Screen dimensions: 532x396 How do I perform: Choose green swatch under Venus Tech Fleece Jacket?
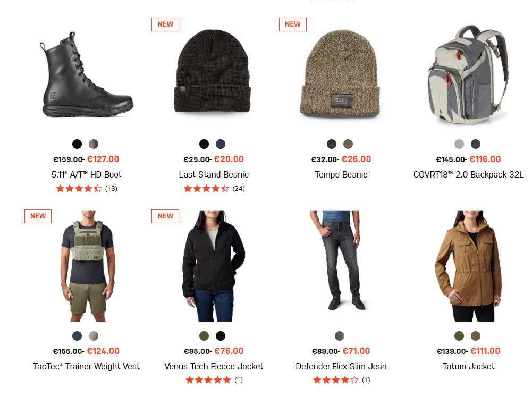(204, 336)
